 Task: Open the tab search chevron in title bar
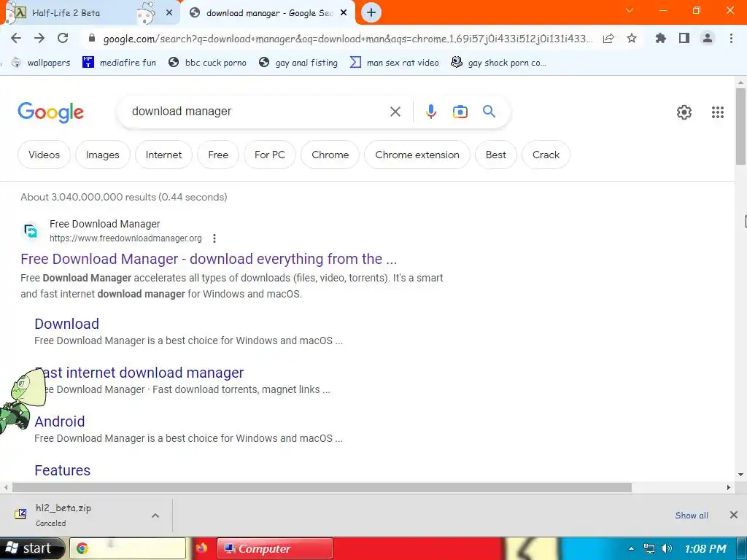[630, 10]
